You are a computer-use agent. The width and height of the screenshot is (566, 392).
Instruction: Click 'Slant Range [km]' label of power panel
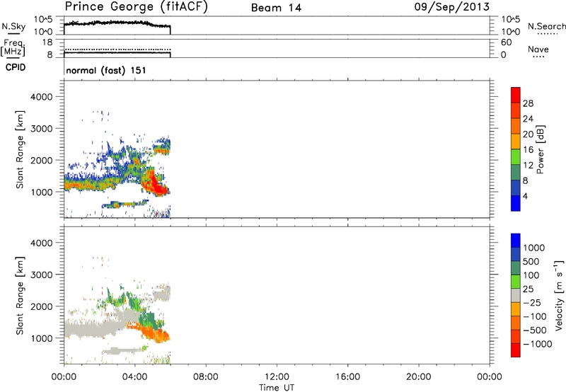(x=20, y=149)
